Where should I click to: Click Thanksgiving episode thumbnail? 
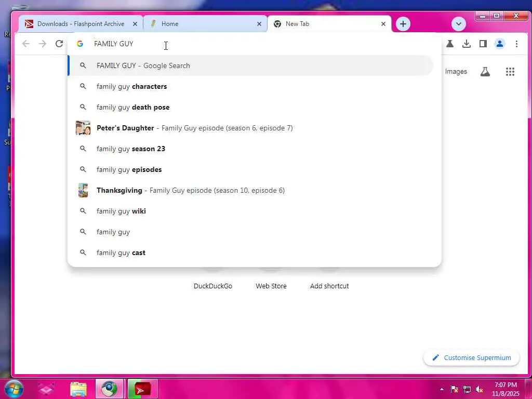(83, 190)
